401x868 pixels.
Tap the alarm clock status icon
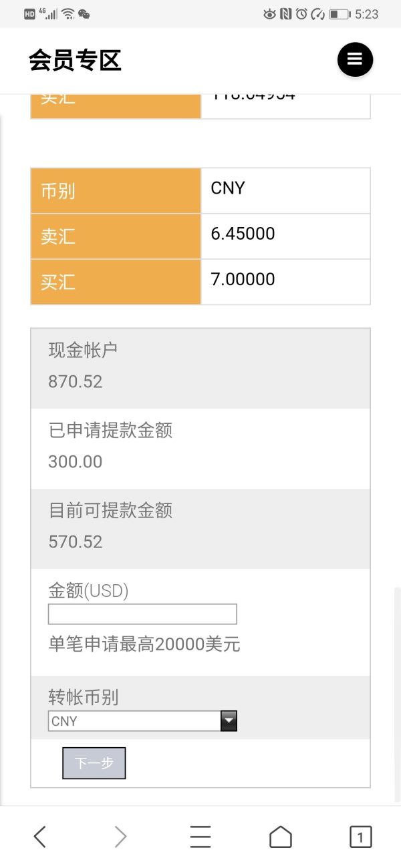301,14
